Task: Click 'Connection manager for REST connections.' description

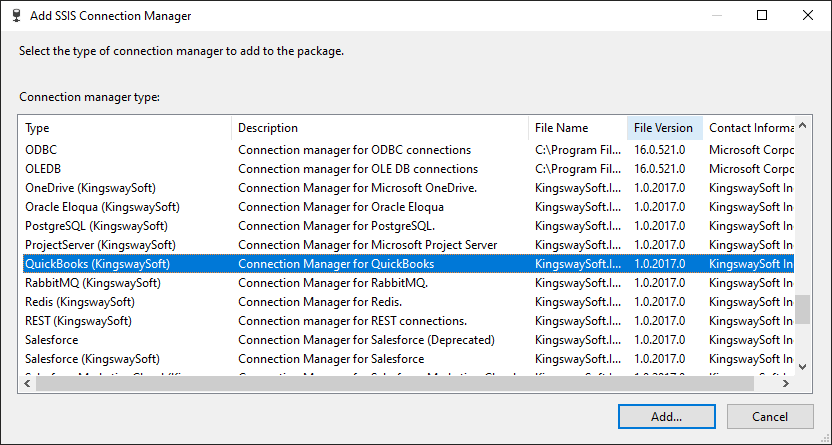Action: 353,321
